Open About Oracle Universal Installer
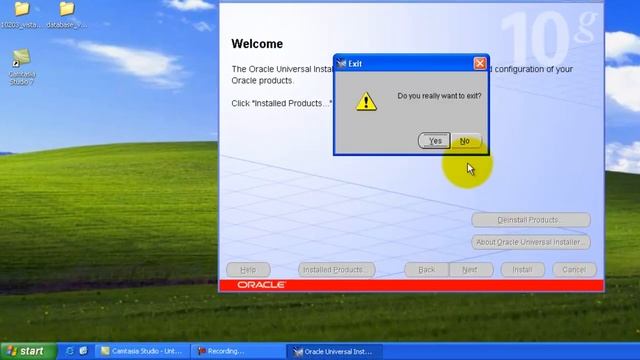This screenshot has width=640, height=360. tap(531, 242)
